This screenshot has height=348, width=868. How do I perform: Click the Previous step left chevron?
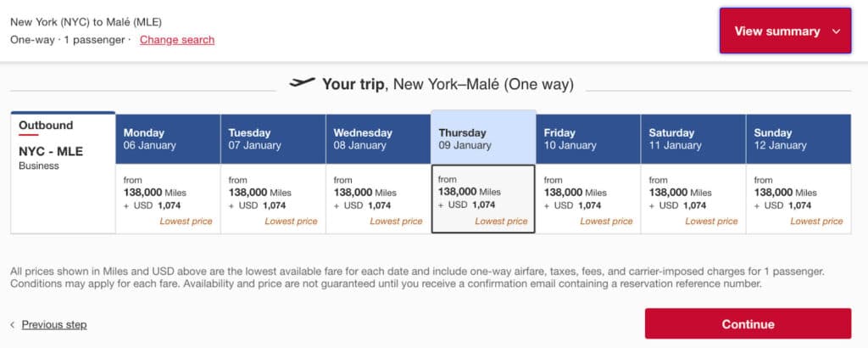tap(13, 324)
